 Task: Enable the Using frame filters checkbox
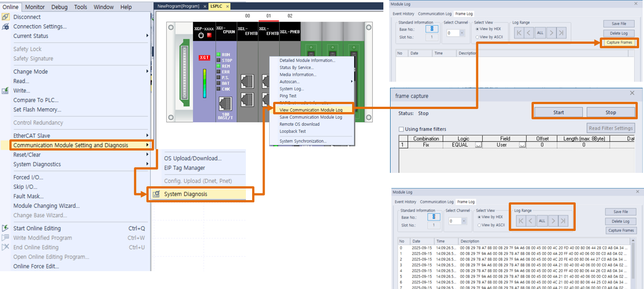[x=401, y=129]
